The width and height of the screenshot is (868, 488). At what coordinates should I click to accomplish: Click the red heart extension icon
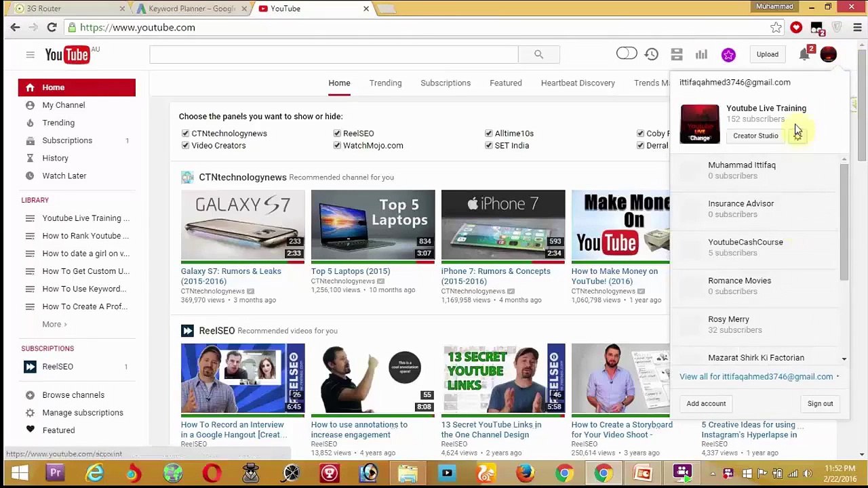point(796,27)
